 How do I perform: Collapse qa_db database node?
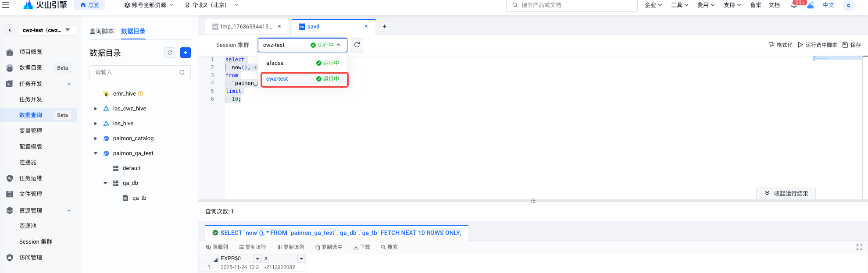[105, 183]
